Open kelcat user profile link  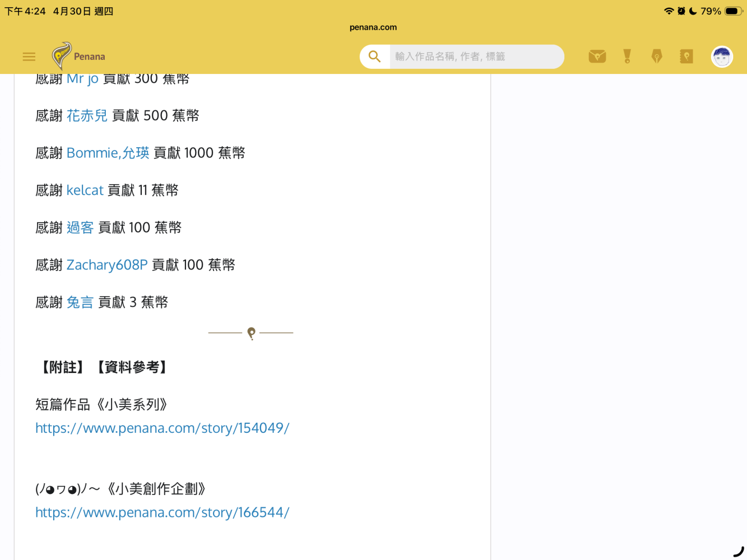(x=85, y=190)
